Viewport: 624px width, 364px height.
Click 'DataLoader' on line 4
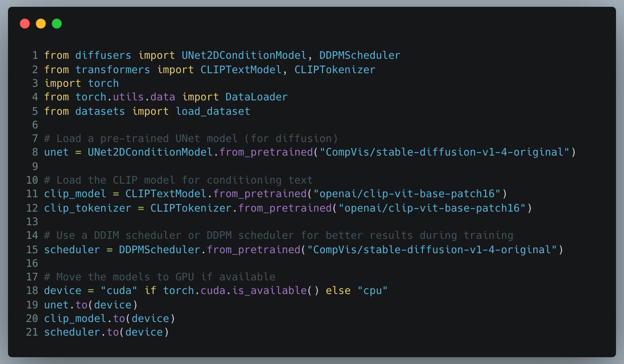coord(256,97)
